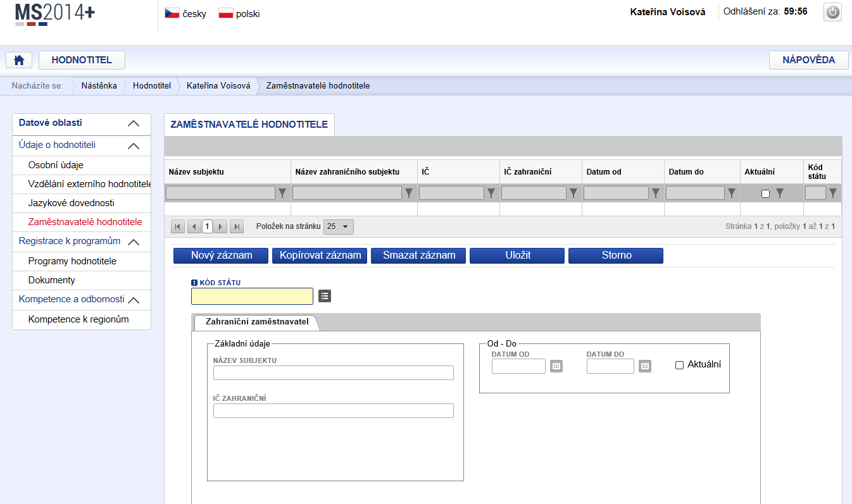Open calendar for Datum do field
852x504 pixels.
[645, 366]
